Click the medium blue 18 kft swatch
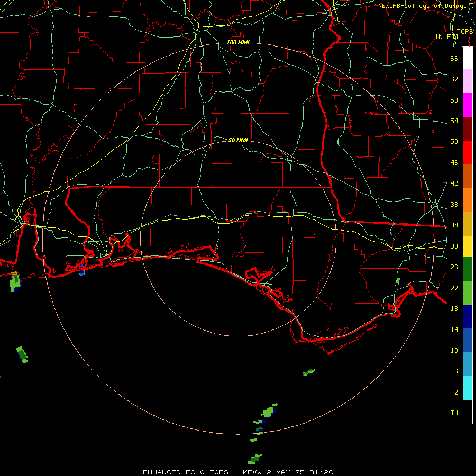The height and width of the screenshot is (476, 476). pyautogui.click(x=467, y=340)
